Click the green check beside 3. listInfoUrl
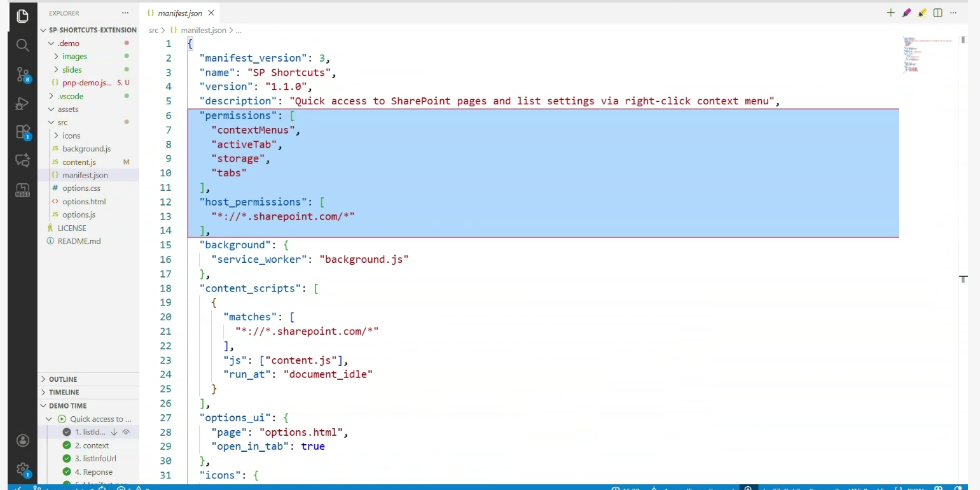 67,459
